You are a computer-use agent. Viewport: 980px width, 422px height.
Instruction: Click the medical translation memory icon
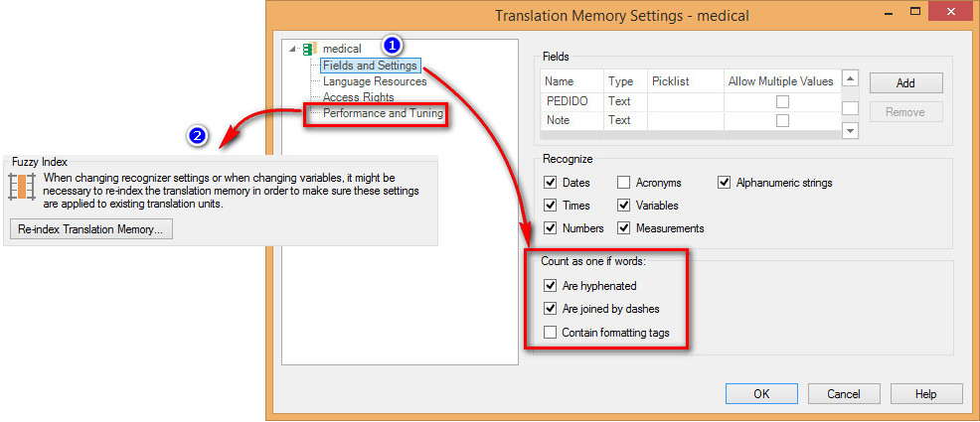point(309,49)
